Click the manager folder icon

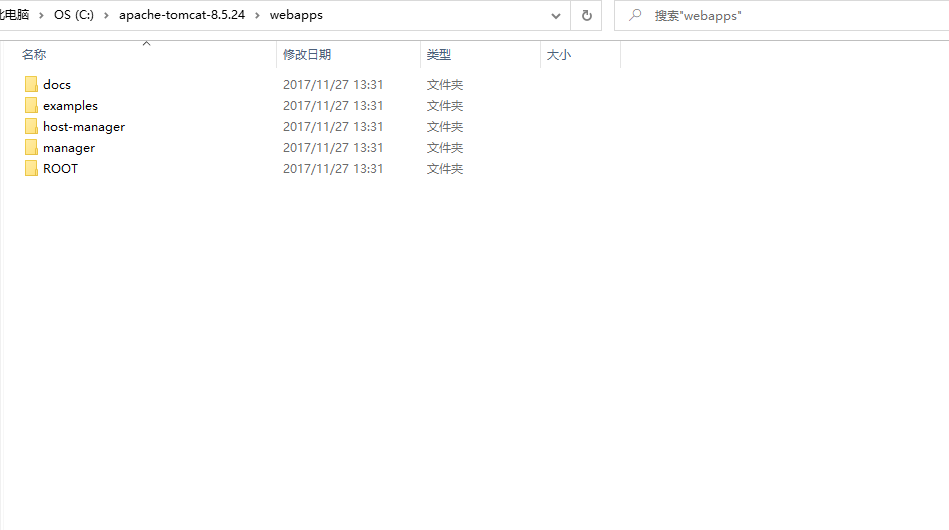coord(31,148)
